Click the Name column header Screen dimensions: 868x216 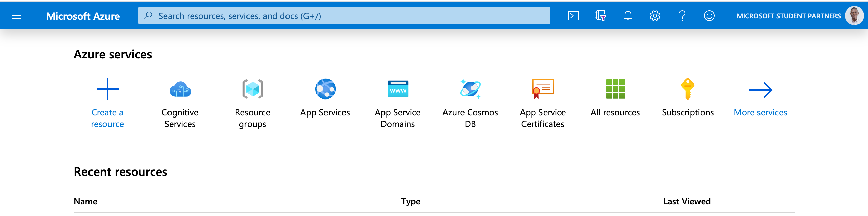pos(85,201)
